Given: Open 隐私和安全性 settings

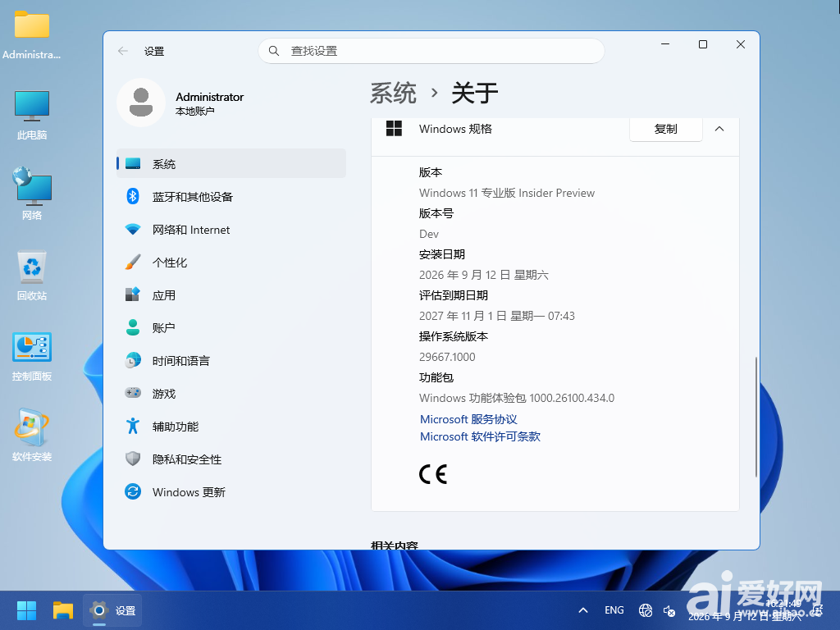Looking at the screenshot, I should click(x=231, y=459).
